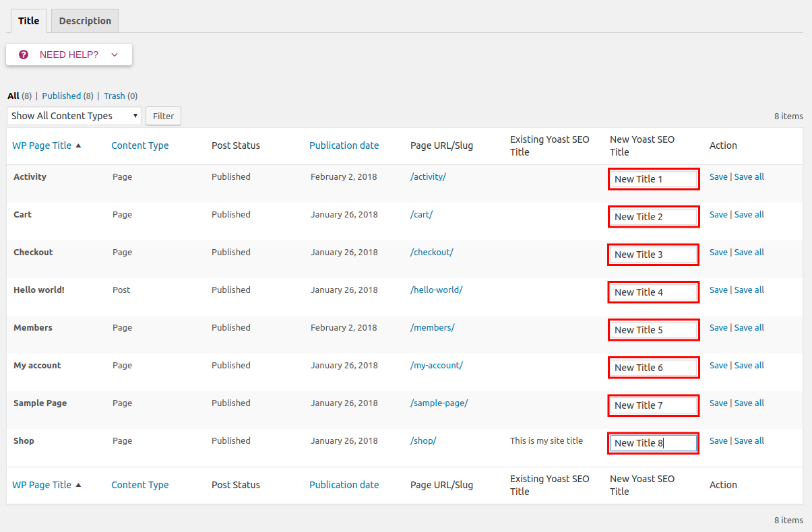The height and width of the screenshot is (532, 812).
Task: View Trash items list
Action: click(x=115, y=96)
